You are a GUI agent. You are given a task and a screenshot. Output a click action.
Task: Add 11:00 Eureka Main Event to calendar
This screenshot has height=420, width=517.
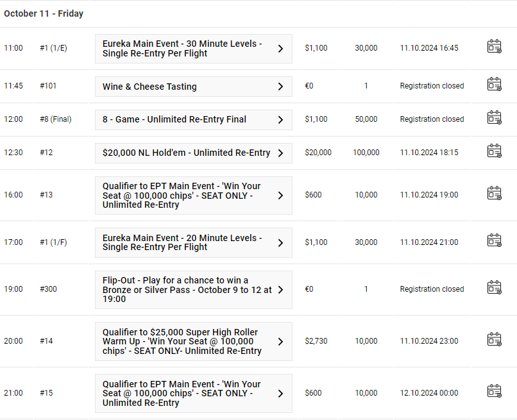[495, 46]
